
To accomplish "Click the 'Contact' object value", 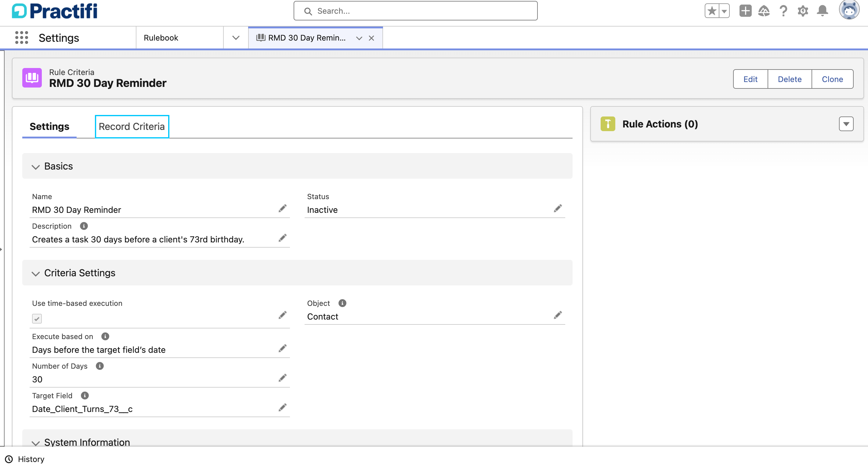I will [x=323, y=317].
